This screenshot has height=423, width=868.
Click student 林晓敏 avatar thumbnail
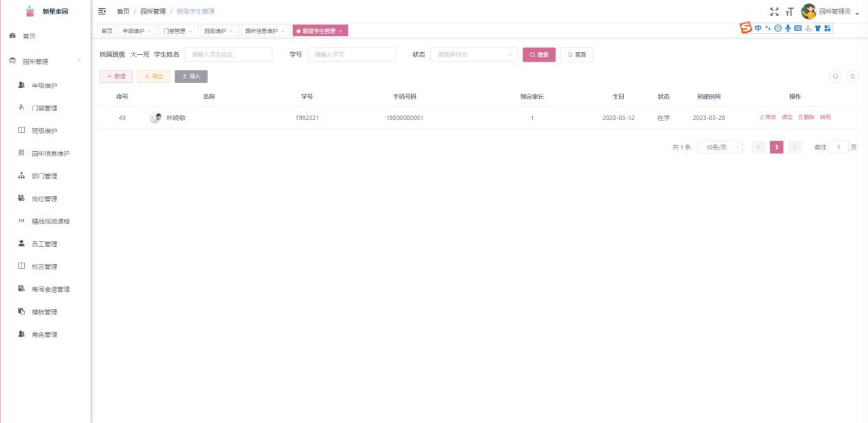click(x=156, y=117)
